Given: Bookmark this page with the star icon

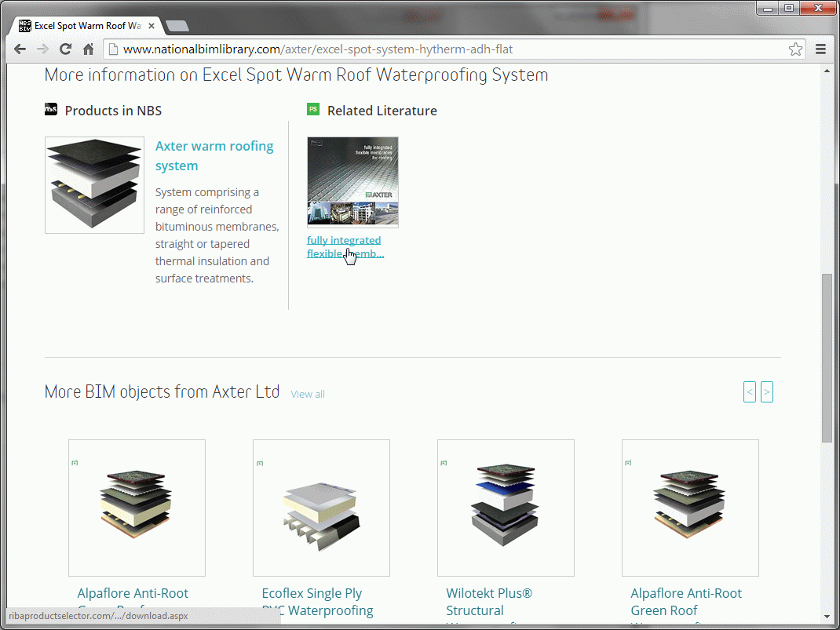Looking at the screenshot, I should (795, 49).
